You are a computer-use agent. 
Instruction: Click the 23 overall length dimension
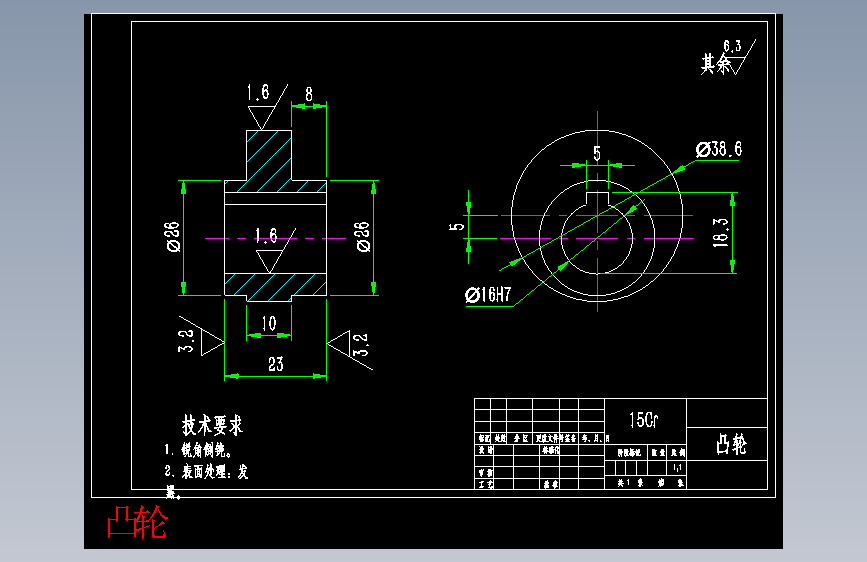click(x=275, y=364)
